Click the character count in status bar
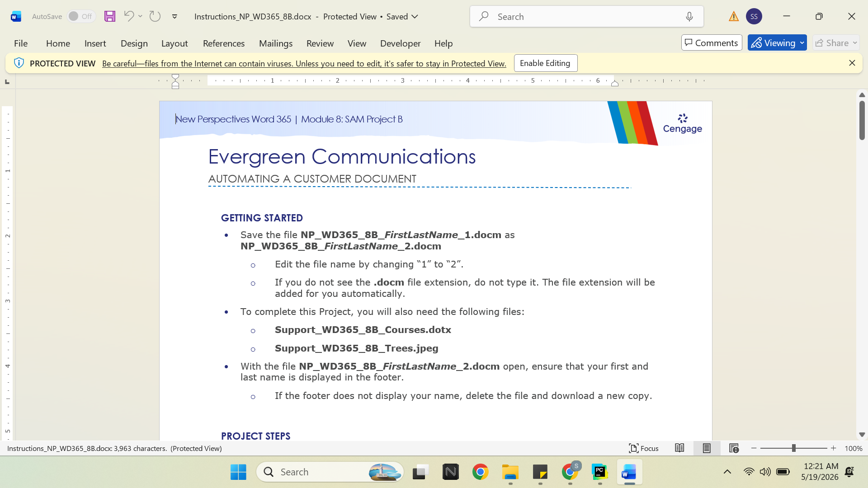The image size is (868, 488). tap(87, 448)
